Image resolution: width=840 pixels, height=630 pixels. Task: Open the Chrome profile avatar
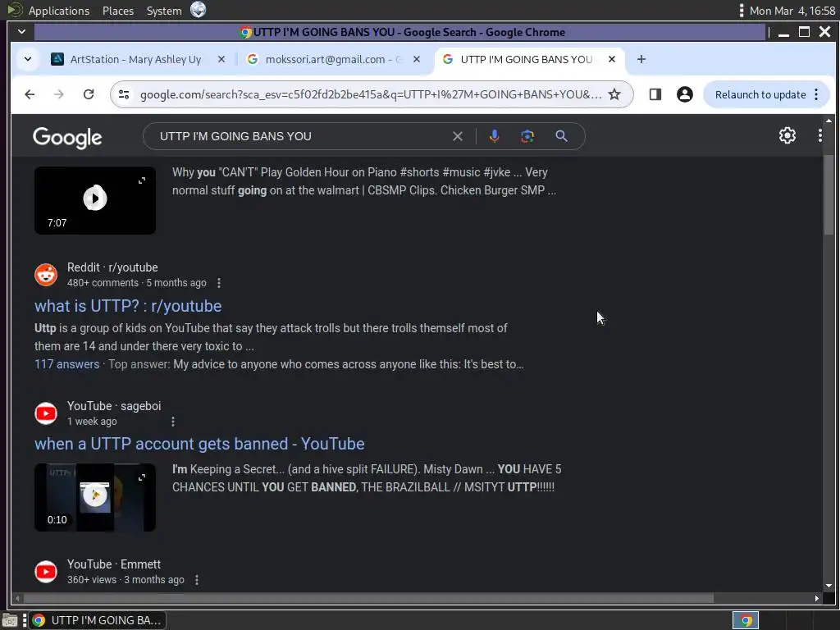pos(685,94)
